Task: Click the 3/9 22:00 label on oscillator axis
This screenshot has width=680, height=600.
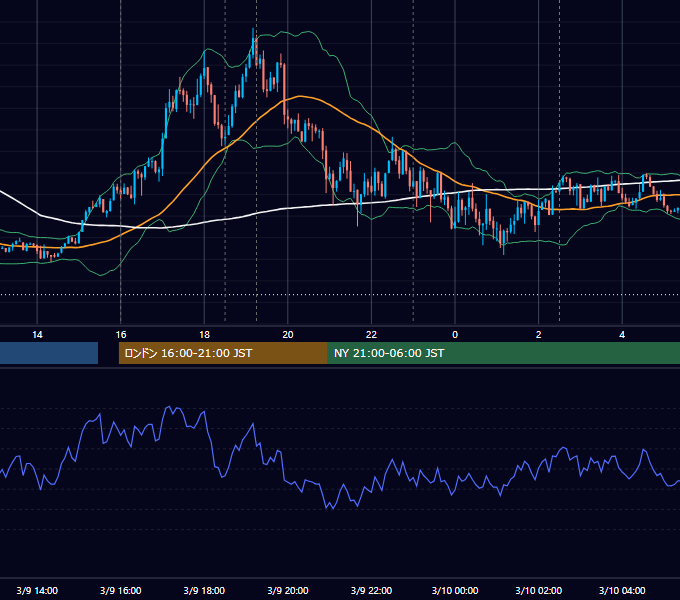Action: [371, 590]
